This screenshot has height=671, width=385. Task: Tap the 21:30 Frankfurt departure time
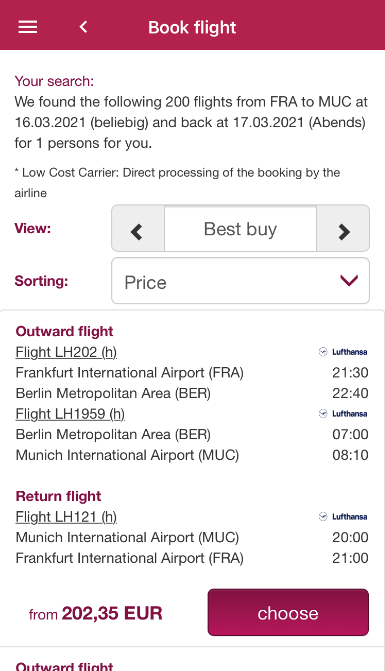350,372
